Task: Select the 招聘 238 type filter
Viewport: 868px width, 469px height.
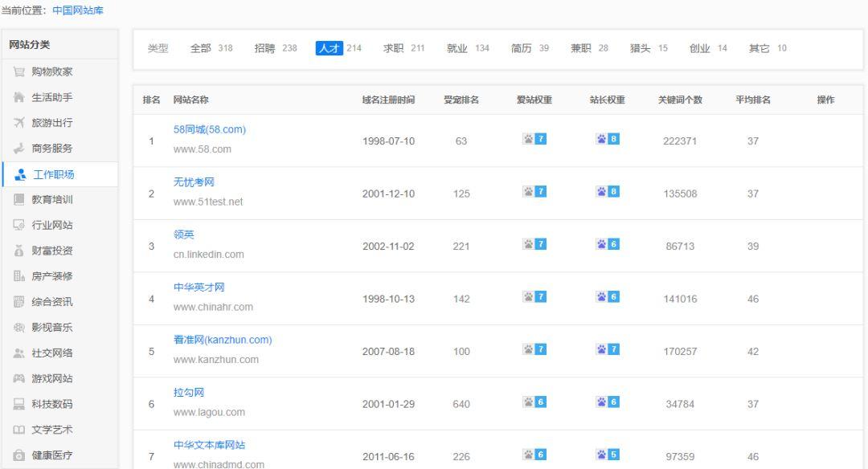Action: 276,48
